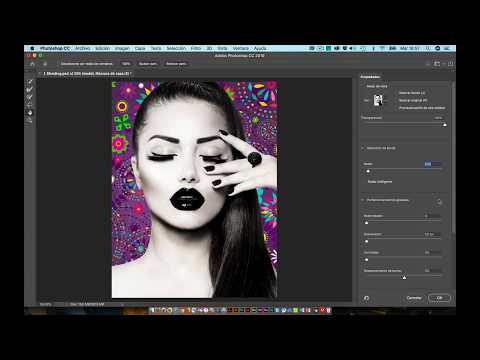
Task: Click the model image on the canvas
Action: (x=194, y=189)
